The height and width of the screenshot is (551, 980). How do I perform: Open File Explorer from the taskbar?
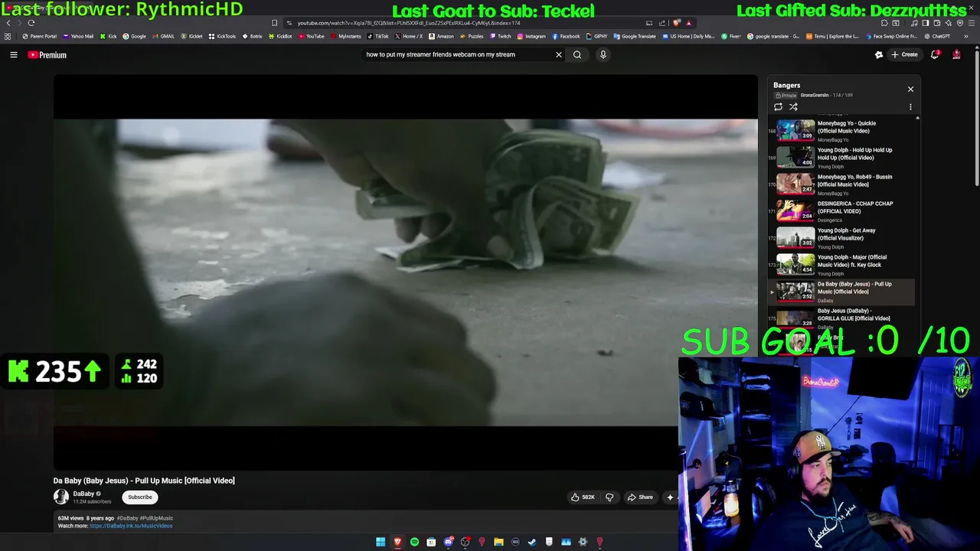(x=498, y=542)
